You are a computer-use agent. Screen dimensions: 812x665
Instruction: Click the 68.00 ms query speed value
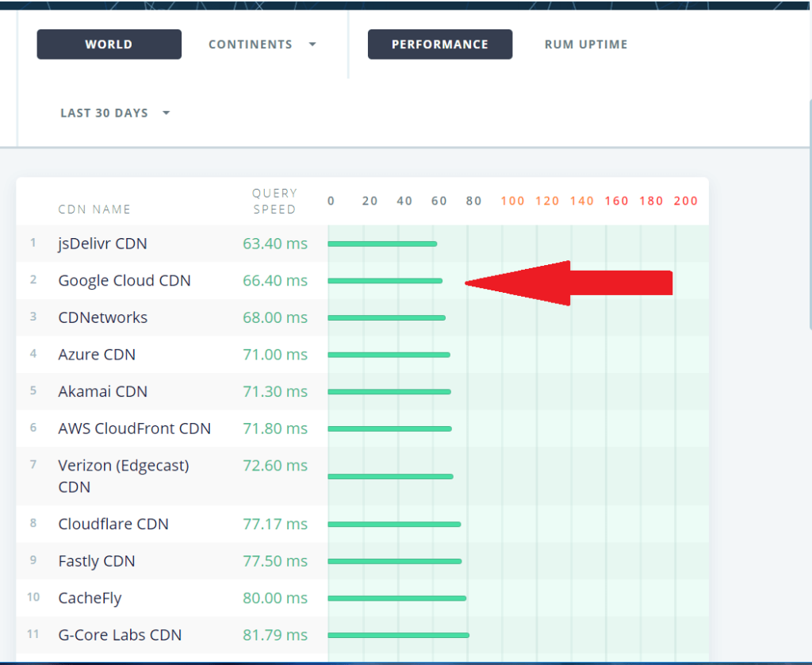[275, 317]
